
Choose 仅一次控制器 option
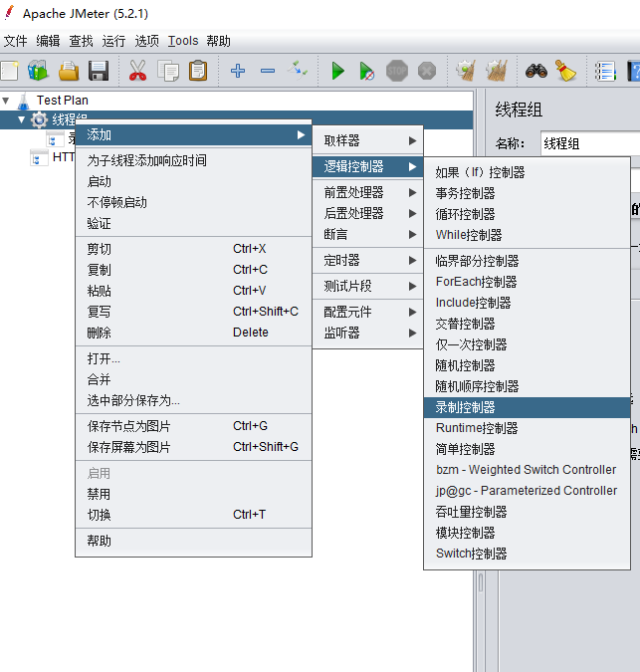tap(527, 344)
